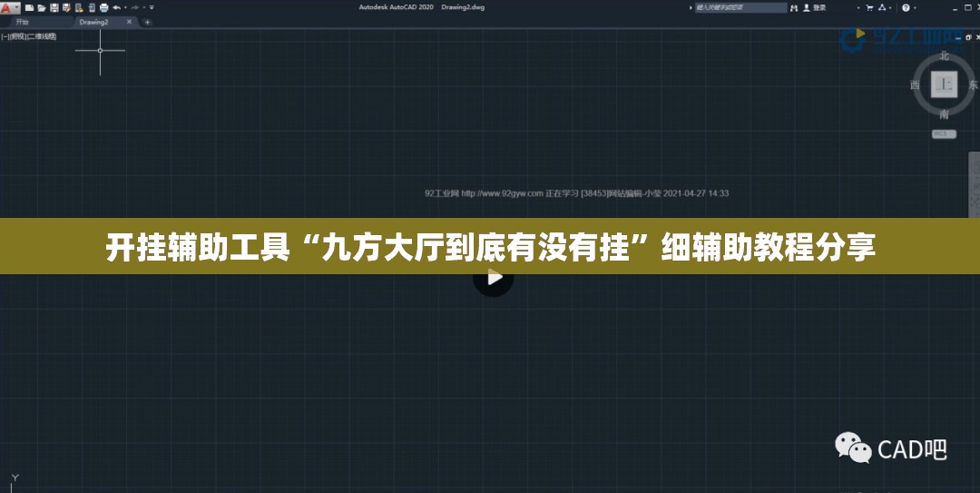The height and width of the screenshot is (493, 980).
Task: Select the Drawing2 file tab
Action: pos(93,22)
